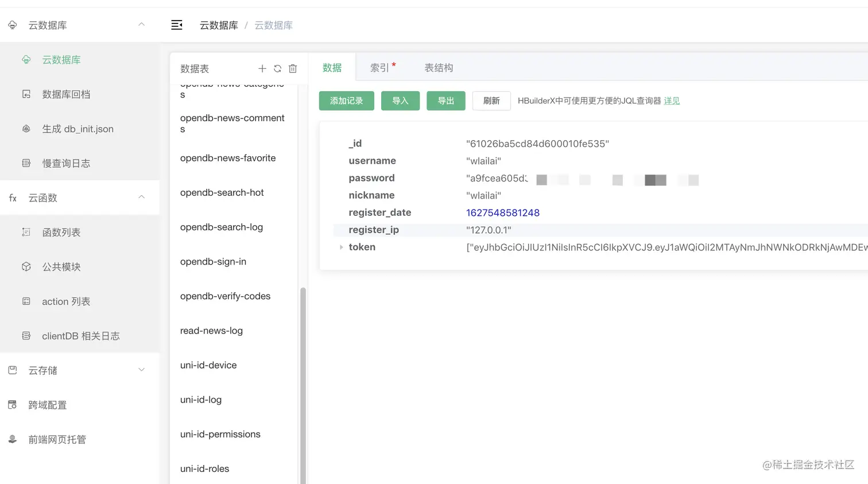Click the _id value 61026ba5cd84d600010fe535
The width and height of the screenshot is (868, 484).
537,144
